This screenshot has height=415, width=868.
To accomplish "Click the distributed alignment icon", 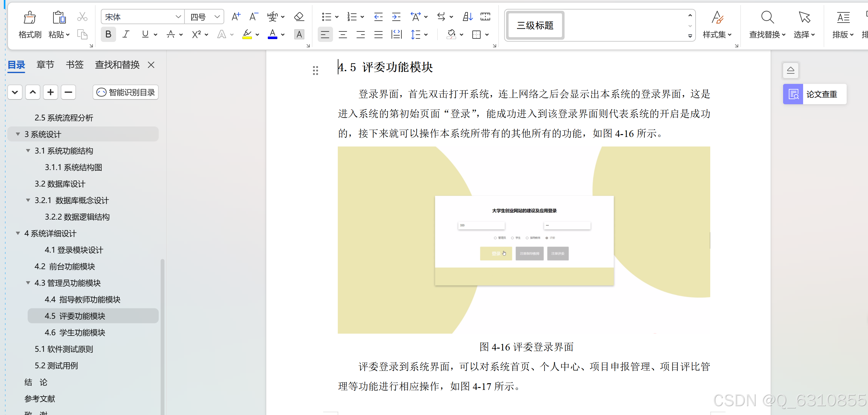I will click(x=397, y=34).
